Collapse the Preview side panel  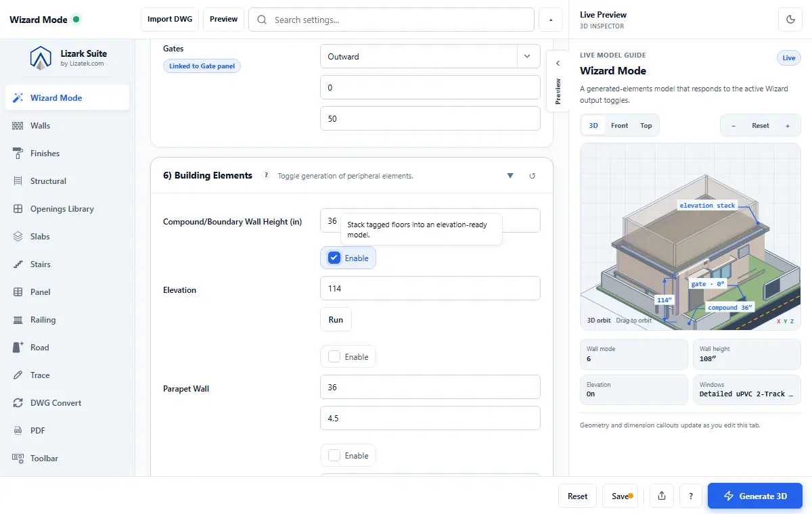(x=558, y=80)
